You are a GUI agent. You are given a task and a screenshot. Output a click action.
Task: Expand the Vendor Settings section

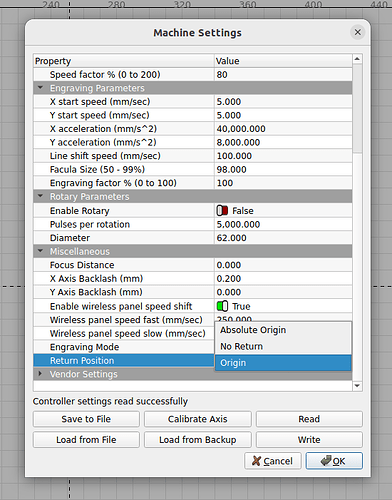(40, 374)
